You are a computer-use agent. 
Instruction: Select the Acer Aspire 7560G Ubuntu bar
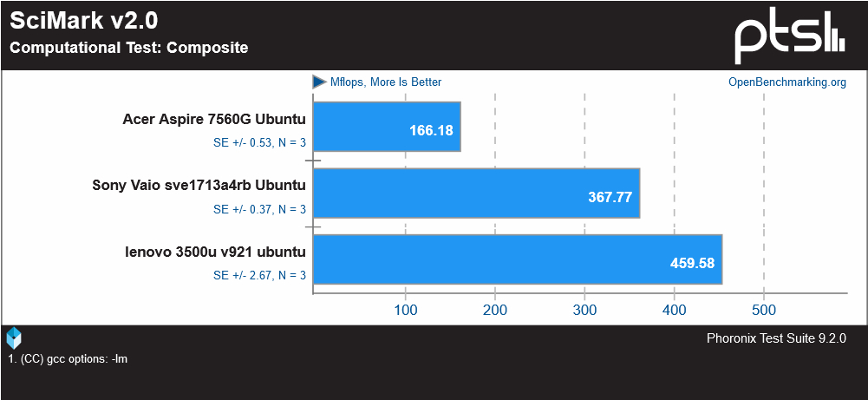point(387,127)
